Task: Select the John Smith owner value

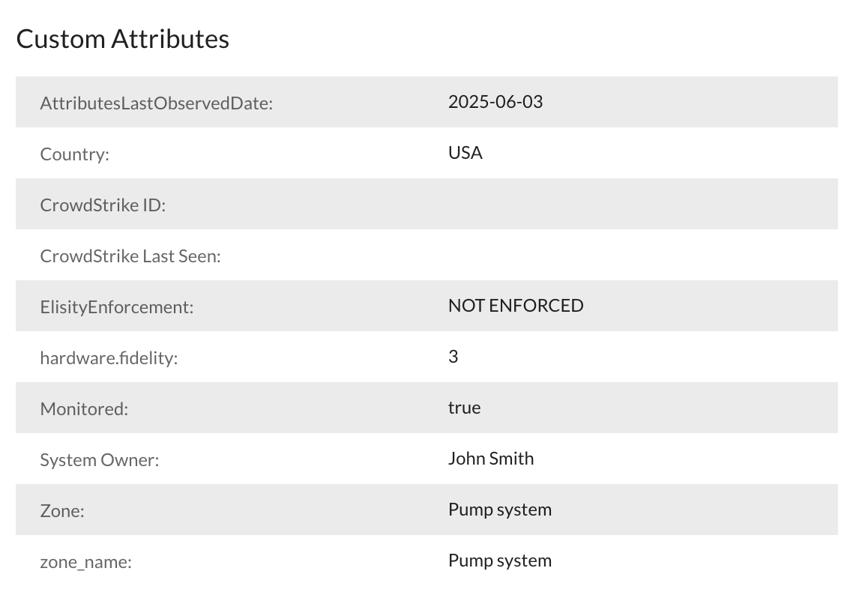Action: [x=490, y=459]
